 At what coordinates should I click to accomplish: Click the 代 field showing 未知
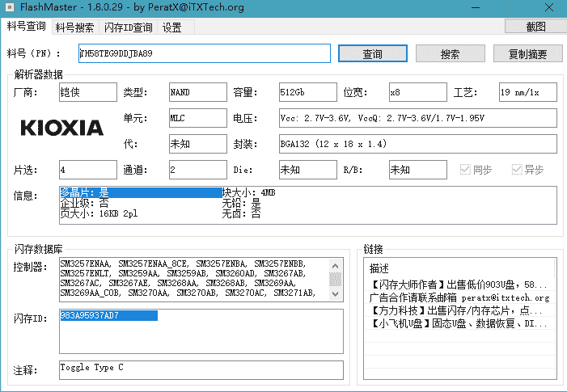point(198,144)
